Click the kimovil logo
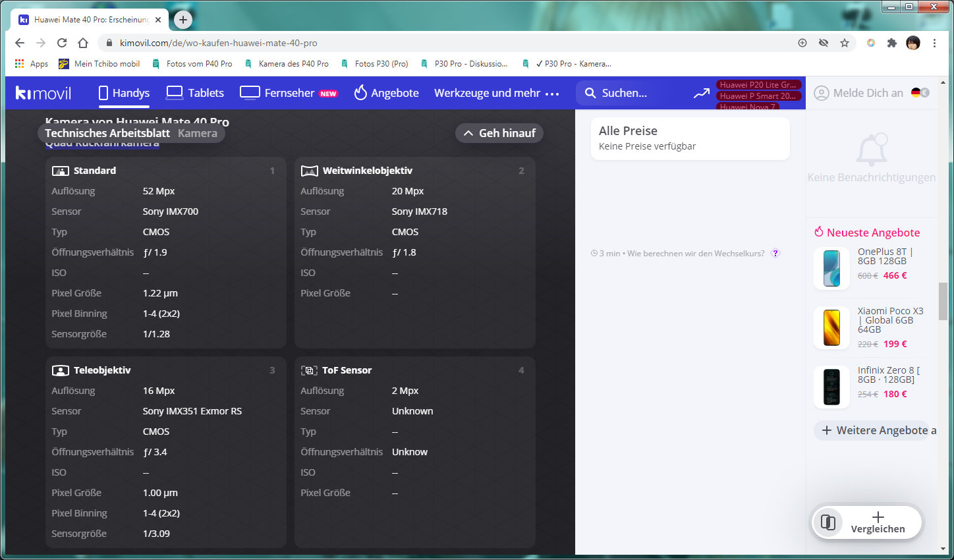The image size is (954, 560). 43,93
